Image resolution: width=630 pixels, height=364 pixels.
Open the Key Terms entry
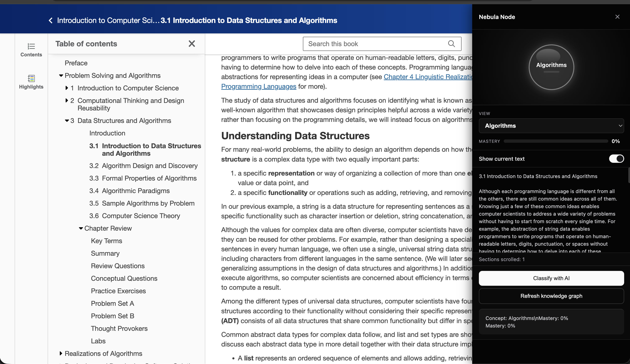point(106,241)
